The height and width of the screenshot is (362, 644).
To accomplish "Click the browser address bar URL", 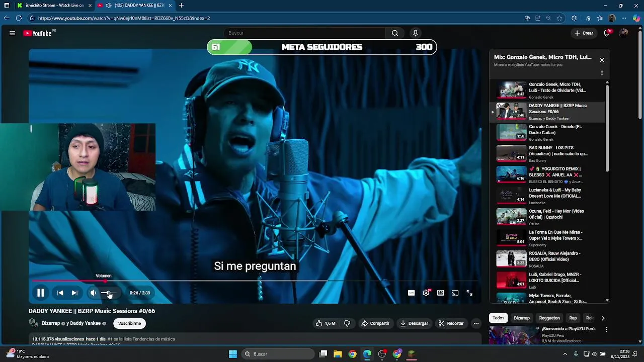I will coord(124,18).
